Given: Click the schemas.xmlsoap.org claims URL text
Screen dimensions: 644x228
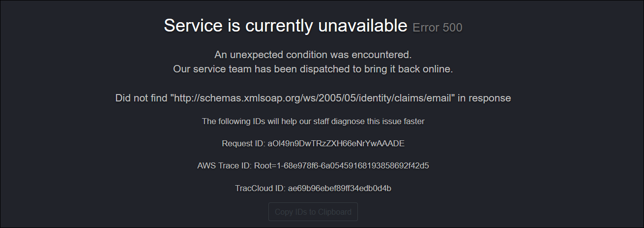Looking at the screenshot, I should (x=312, y=98).
